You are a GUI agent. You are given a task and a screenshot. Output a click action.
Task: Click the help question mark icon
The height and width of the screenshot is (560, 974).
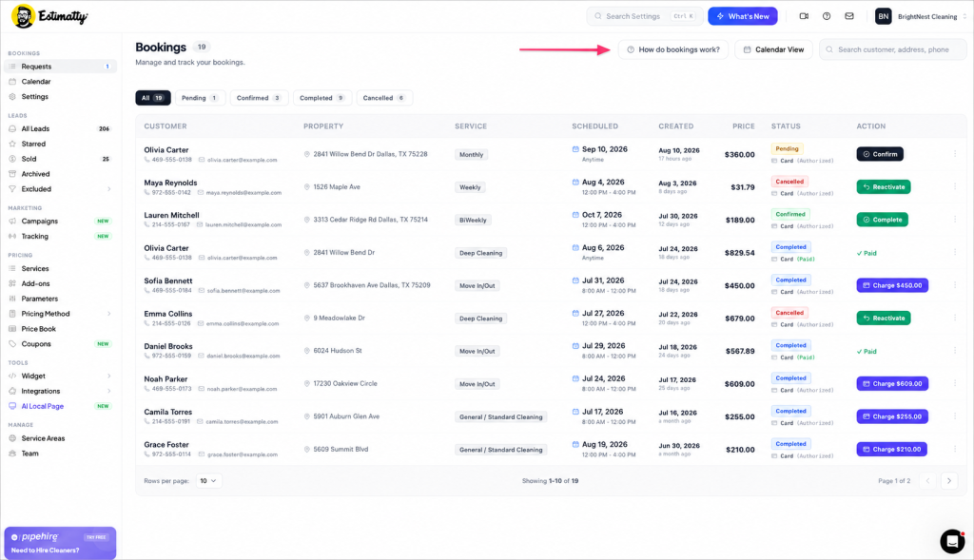pos(827,16)
